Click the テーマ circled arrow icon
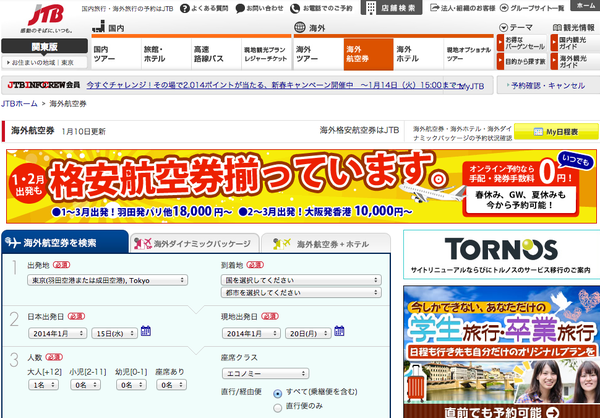The image size is (600, 418). click(503, 28)
